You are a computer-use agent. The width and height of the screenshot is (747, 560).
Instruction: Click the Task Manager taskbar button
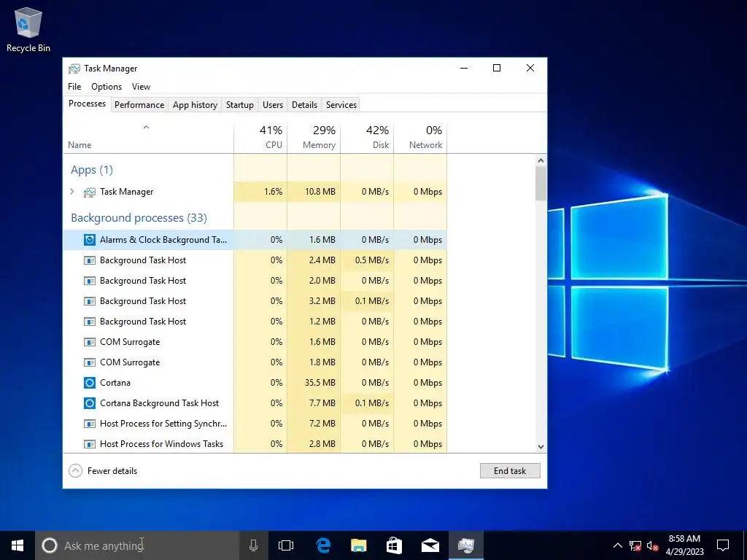466,545
